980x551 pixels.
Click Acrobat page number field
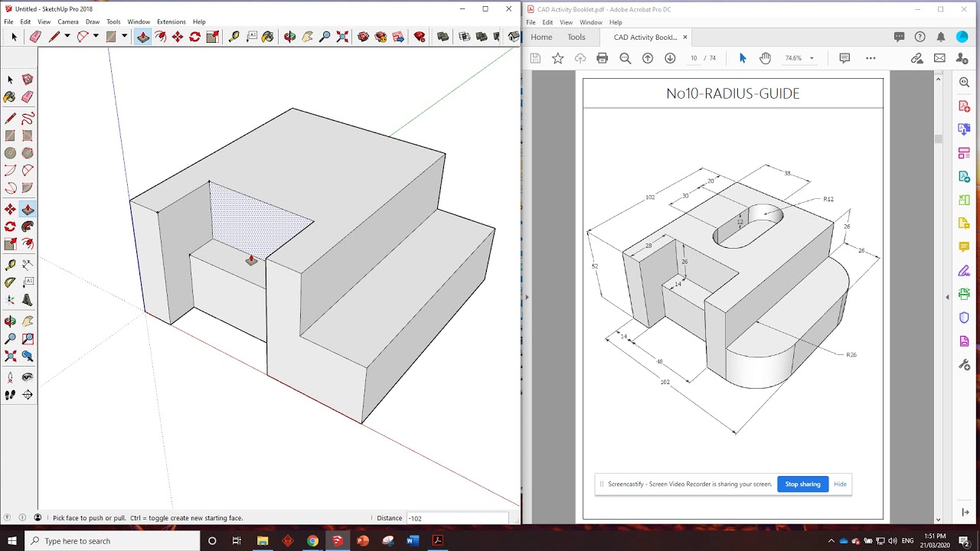(x=694, y=58)
